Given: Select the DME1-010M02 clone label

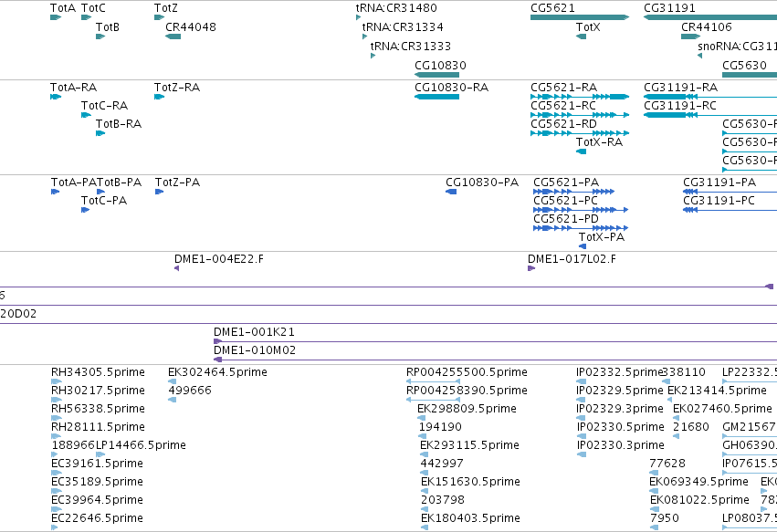Looking at the screenshot, I should point(255,350).
